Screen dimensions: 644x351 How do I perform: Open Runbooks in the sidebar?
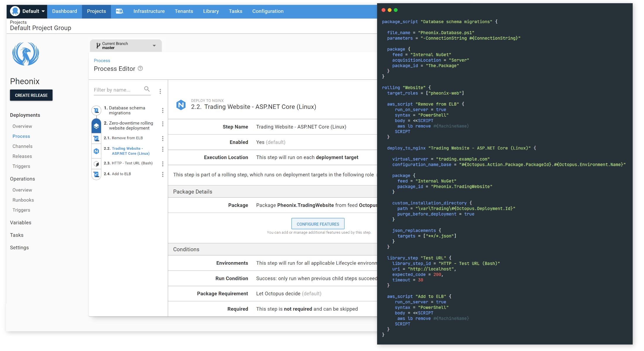pyautogui.click(x=23, y=200)
